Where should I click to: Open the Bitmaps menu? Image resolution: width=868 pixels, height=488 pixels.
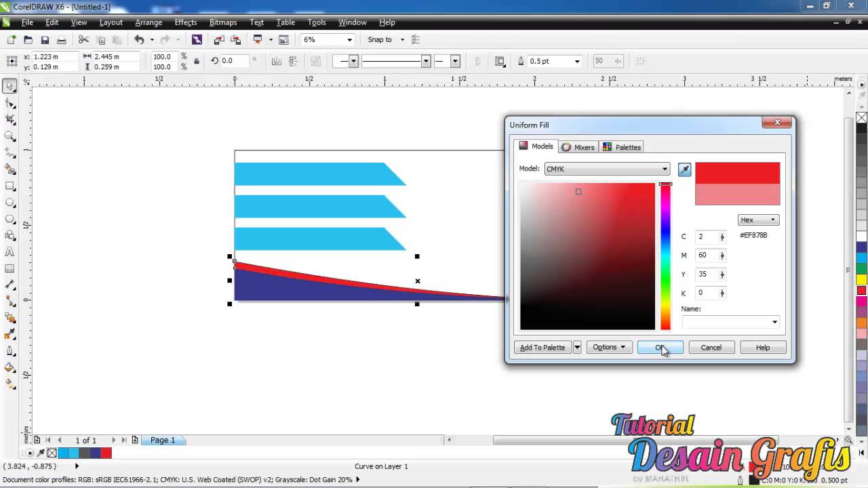tap(223, 22)
